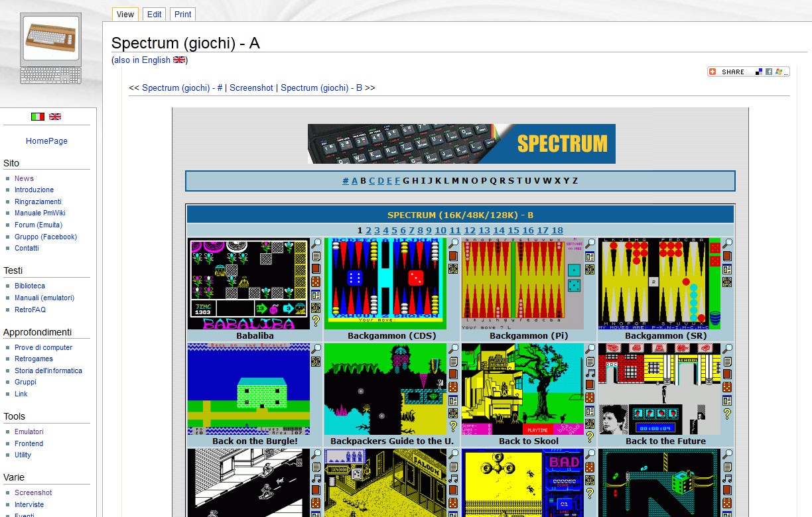The height and width of the screenshot is (517, 812).
Task: Click the magnifier beside Back on the Burgle!
Action: pyautogui.click(x=316, y=349)
